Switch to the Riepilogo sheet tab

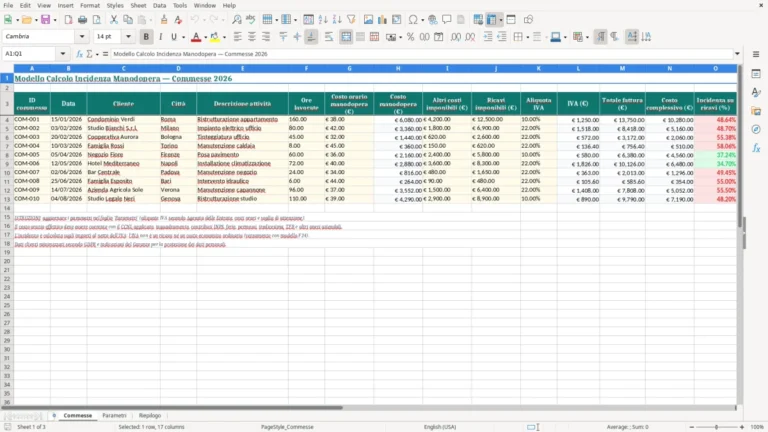click(x=150, y=415)
